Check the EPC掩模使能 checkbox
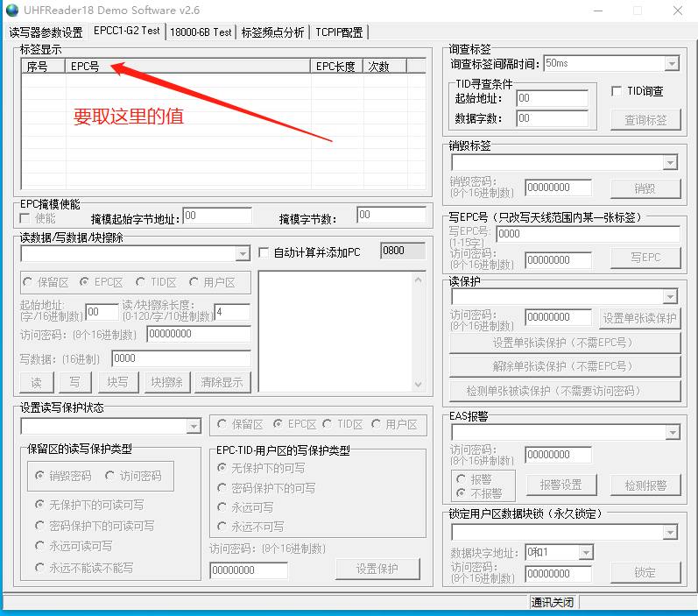Viewport: 698px width, 616px height. tap(25, 217)
